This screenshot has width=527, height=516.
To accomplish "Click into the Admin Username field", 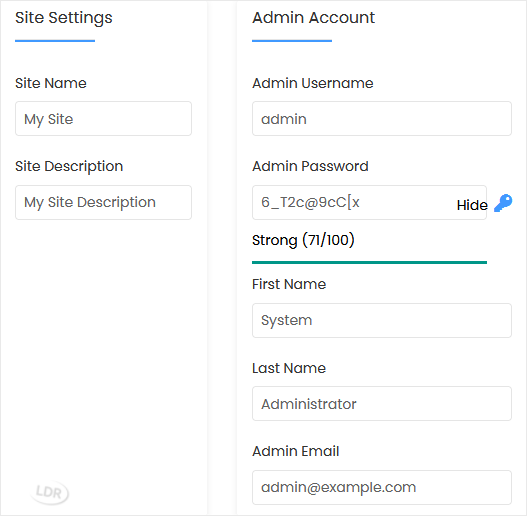I will point(382,119).
